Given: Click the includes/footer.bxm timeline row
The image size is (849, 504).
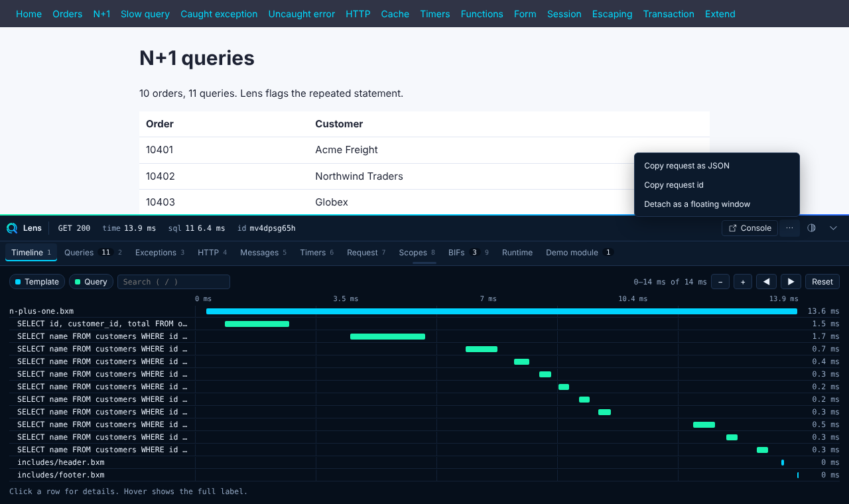Looking at the screenshot, I should [x=424, y=475].
